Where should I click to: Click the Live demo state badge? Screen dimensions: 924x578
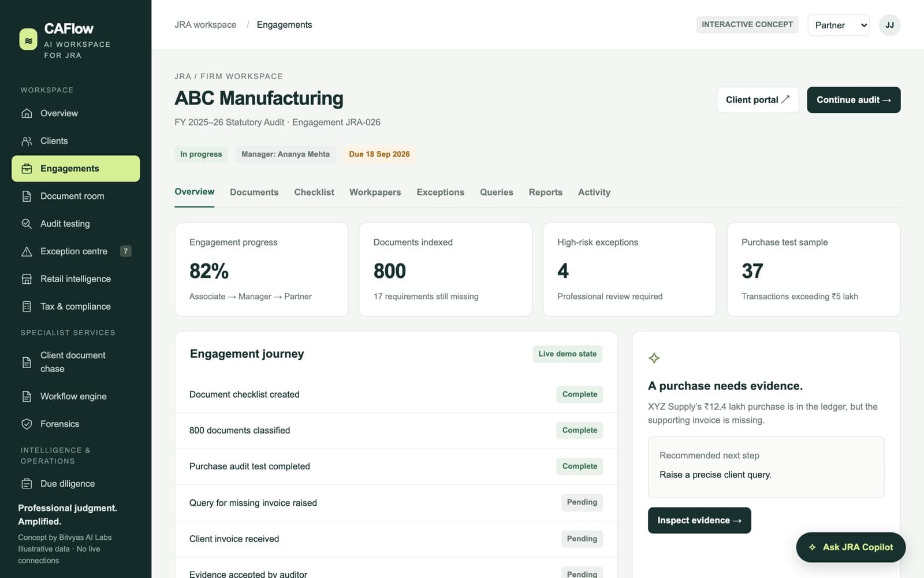coord(567,354)
